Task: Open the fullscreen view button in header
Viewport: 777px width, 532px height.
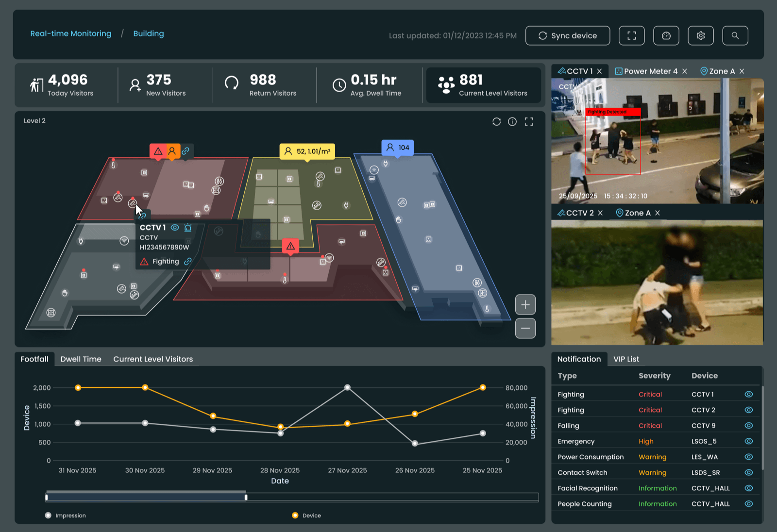Action: click(x=631, y=35)
